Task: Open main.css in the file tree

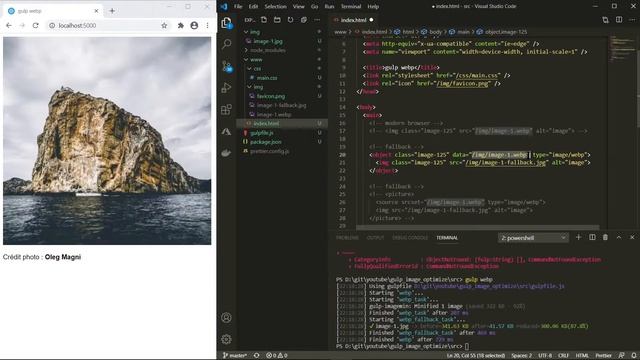Action: click(267, 78)
